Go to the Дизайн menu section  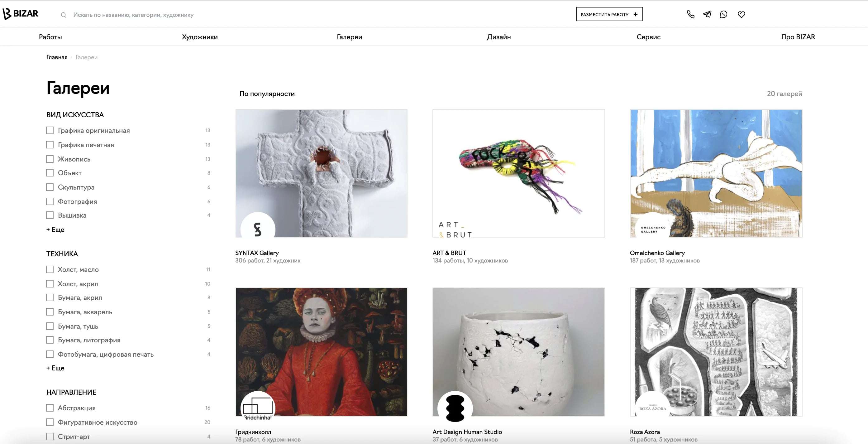click(x=499, y=37)
